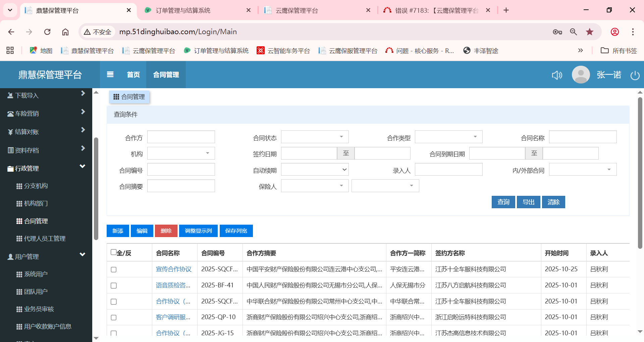Screen dimensions: 644x342
Task: Open 分支机构 in the sidebar
Action: click(36, 186)
